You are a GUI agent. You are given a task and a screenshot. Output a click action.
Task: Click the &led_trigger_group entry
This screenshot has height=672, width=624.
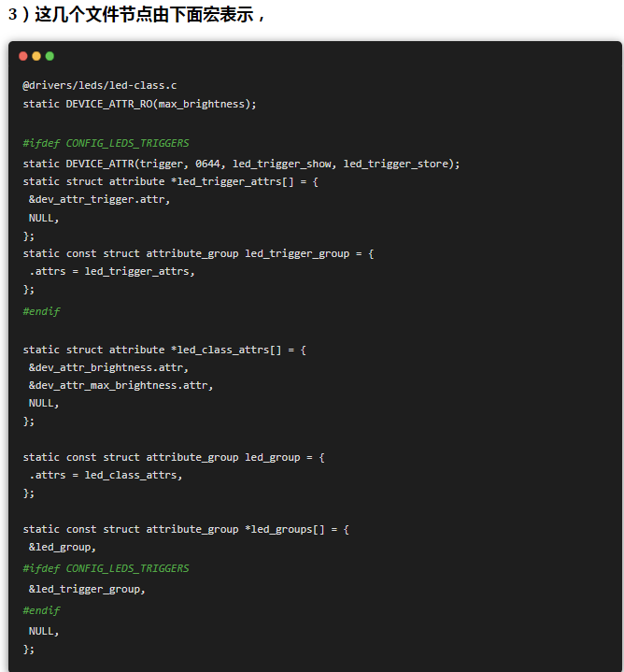[x=87, y=590]
